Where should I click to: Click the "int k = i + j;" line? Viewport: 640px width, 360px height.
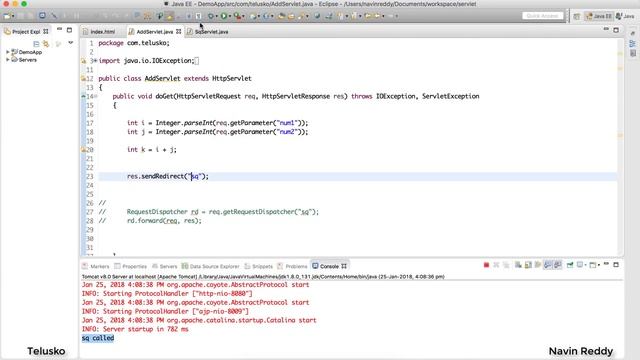pos(151,150)
